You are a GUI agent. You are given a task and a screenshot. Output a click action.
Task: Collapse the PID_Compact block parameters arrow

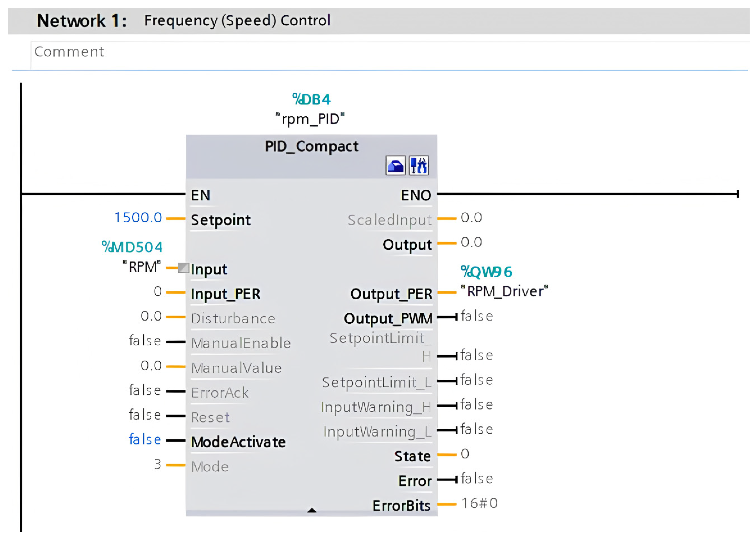tap(311, 510)
